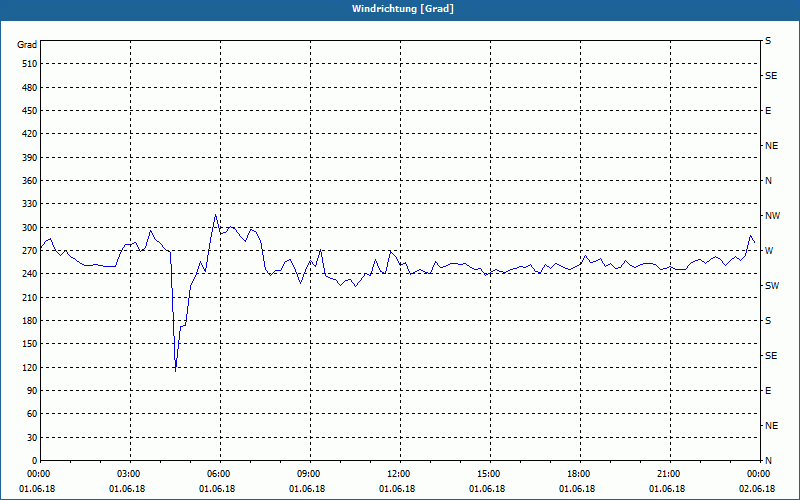Click the 330 degree axis label
This screenshot has width=800, height=500.
[x=30, y=204]
